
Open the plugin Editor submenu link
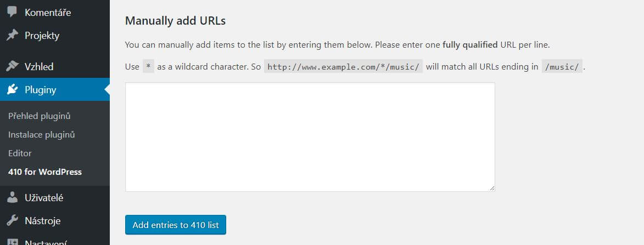[20, 153]
